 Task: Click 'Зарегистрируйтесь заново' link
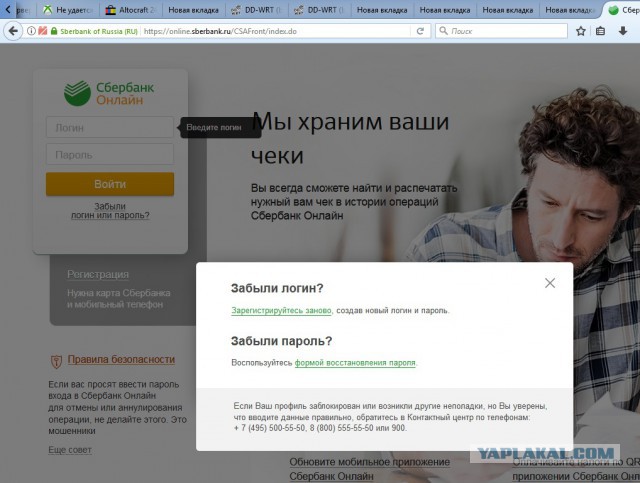coord(282,310)
